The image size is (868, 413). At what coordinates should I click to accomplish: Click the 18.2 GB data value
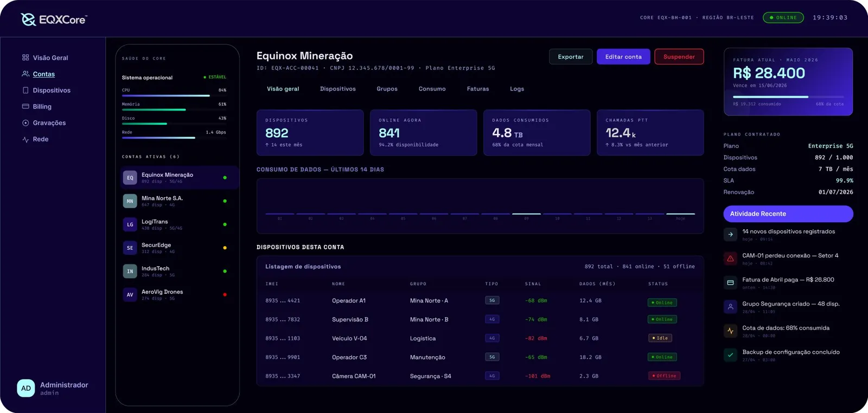point(590,357)
